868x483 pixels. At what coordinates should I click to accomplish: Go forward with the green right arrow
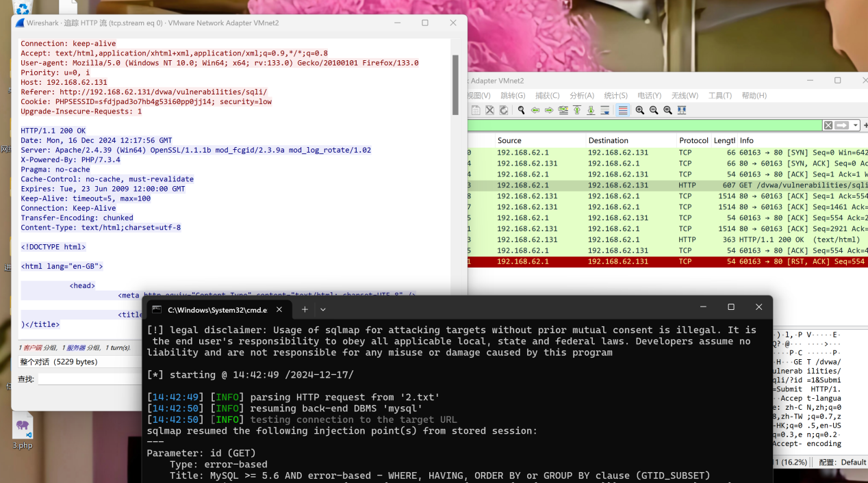pyautogui.click(x=549, y=110)
